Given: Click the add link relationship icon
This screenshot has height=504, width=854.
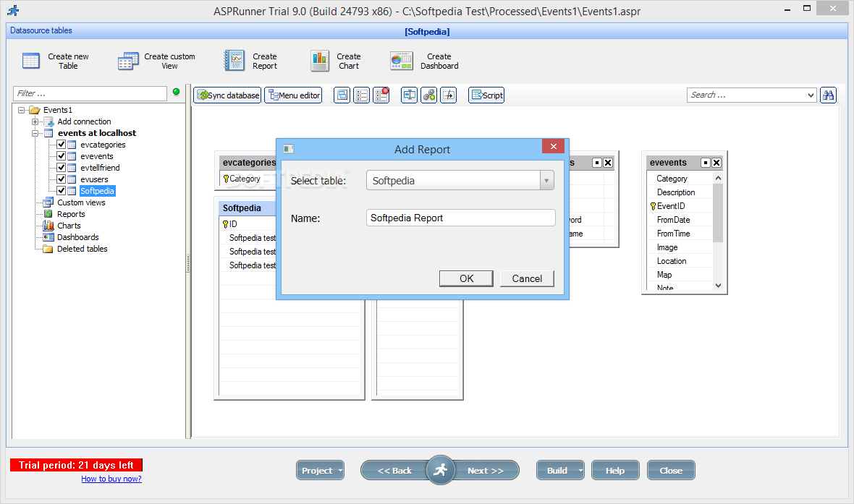Looking at the screenshot, I should (x=429, y=95).
